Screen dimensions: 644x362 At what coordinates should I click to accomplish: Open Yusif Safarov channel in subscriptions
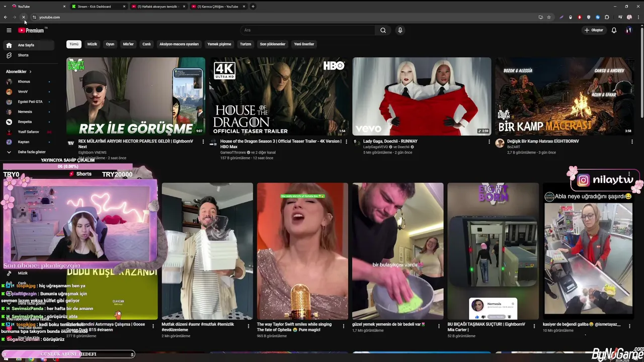(28, 132)
